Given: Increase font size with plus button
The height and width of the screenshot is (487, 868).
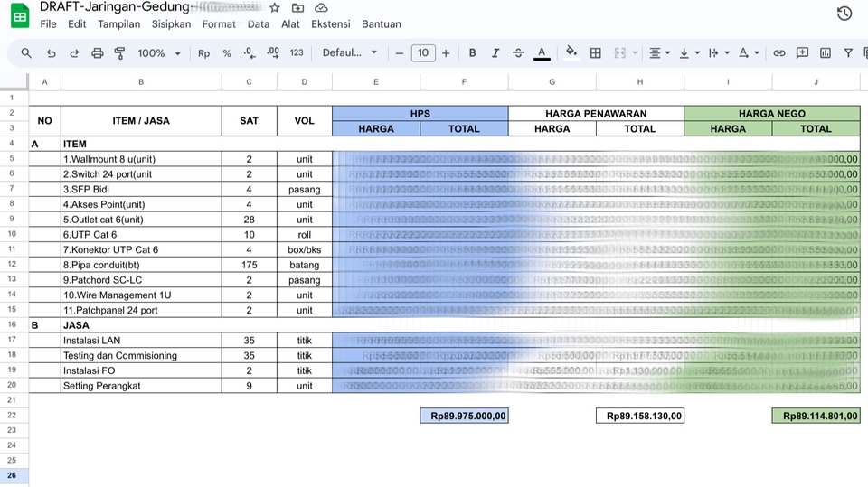Looking at the screenshot, I should tap(446, 53).
